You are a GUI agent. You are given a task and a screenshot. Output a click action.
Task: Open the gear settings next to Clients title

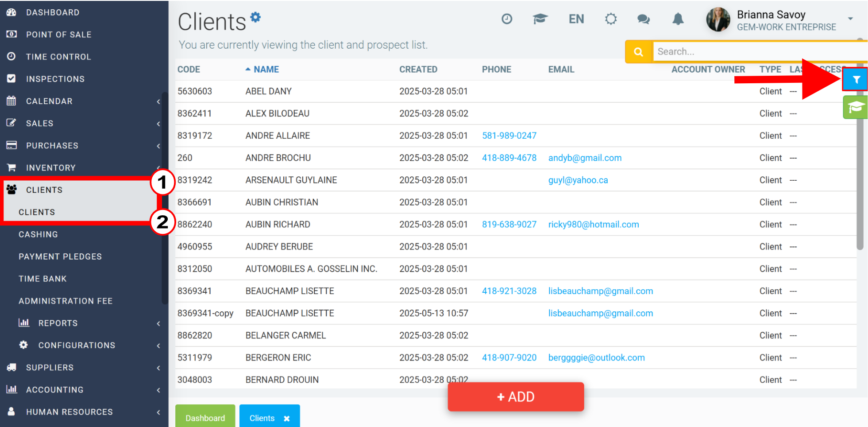click(x=255, y=17)
